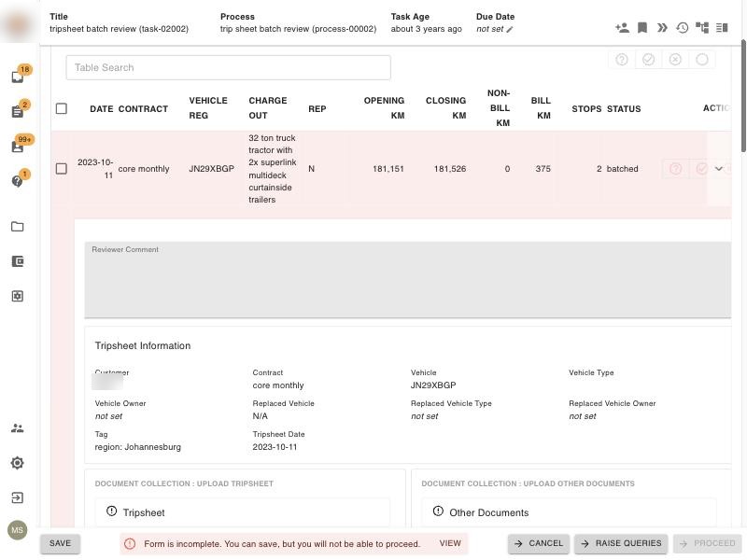Click the assign user icon in header
The width and height of the screenshot is (747, 560).
[622, 28]
